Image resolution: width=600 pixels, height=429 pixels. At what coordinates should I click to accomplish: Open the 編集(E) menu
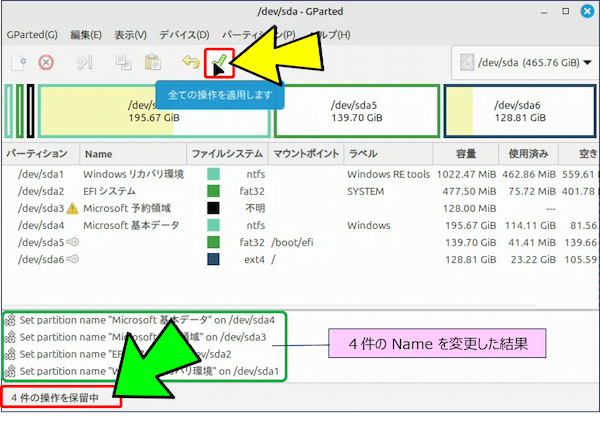click(x=87, y=33)
